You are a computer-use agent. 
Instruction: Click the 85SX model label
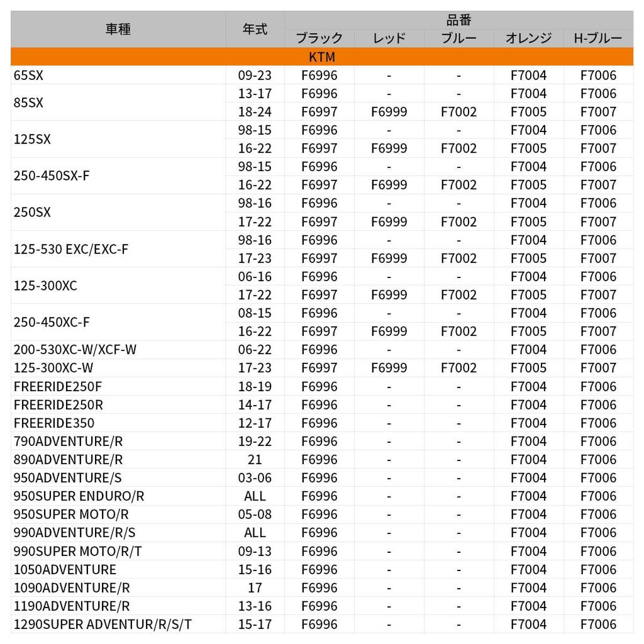click(28, 103)
